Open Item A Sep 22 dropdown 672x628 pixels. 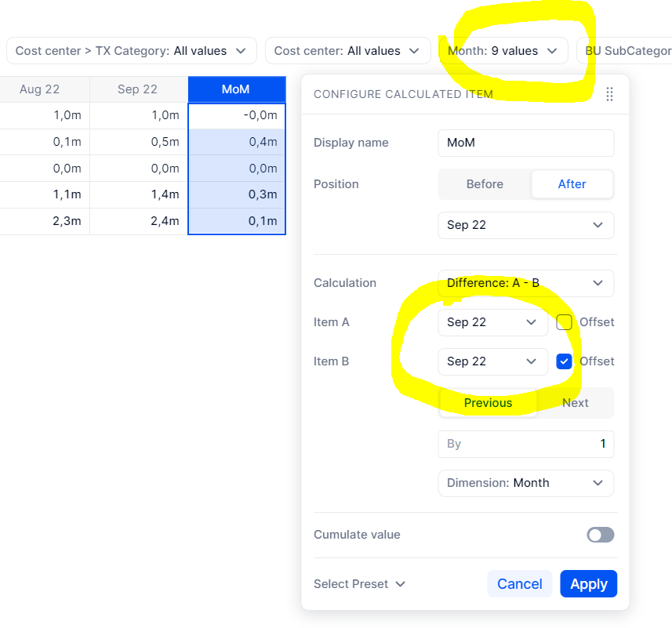pos(493,322)
